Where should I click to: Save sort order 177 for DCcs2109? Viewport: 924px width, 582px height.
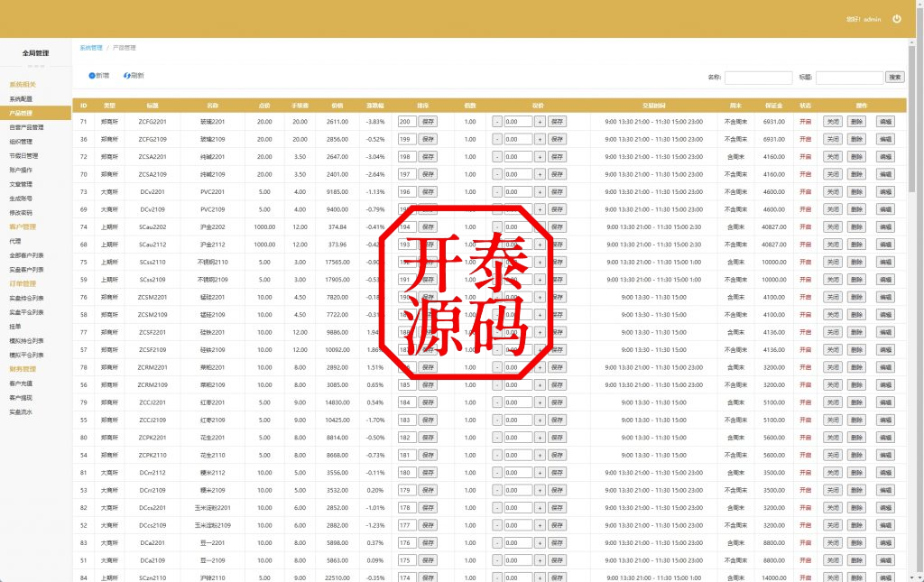(428, 525)
